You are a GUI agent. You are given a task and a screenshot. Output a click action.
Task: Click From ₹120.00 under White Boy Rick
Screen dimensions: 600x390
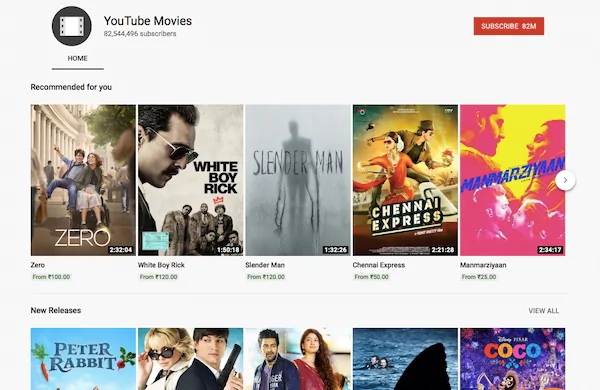tap(158, 277)
